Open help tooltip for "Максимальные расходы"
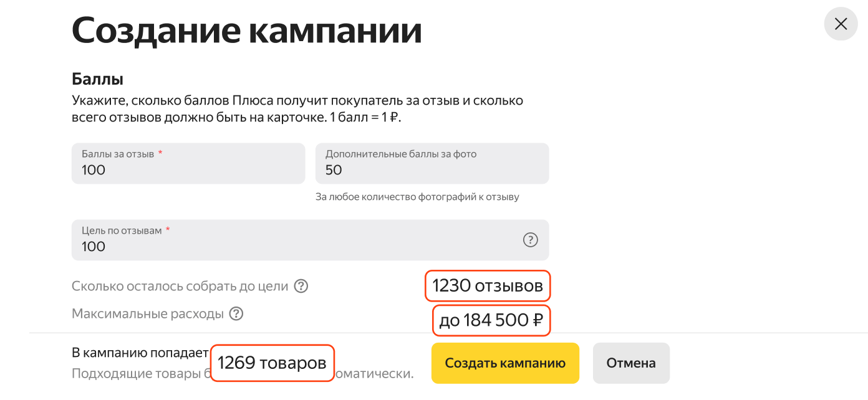Screen dimensions: 868x400 (236, 314)
